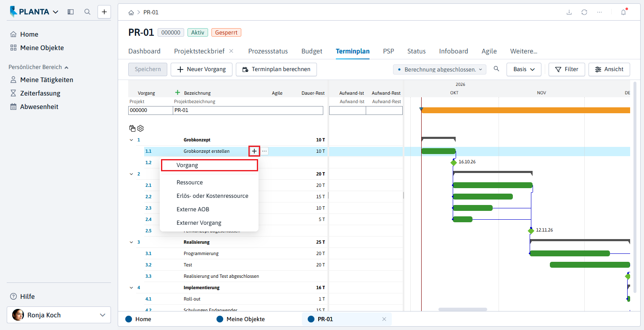Image resolution: width=644 pixels, height=330 pixels.
Task: Collapse group 1 Grobkonzept
Action: click(x=131, y=140)
